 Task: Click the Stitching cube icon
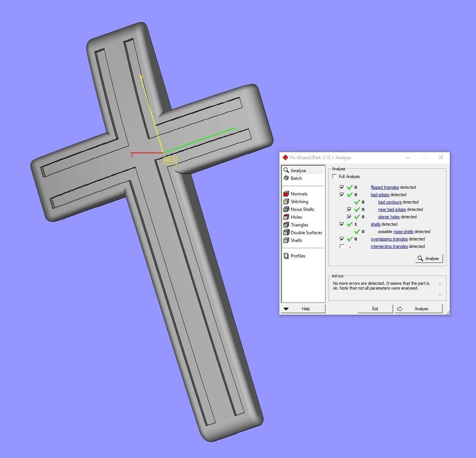coord(286,201)
